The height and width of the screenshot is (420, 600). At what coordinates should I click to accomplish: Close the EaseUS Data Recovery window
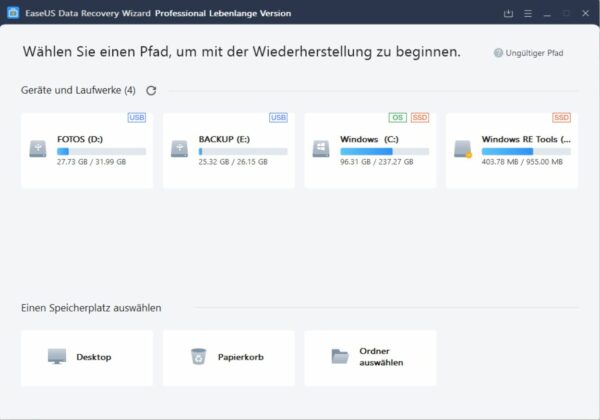click(585, 13)
